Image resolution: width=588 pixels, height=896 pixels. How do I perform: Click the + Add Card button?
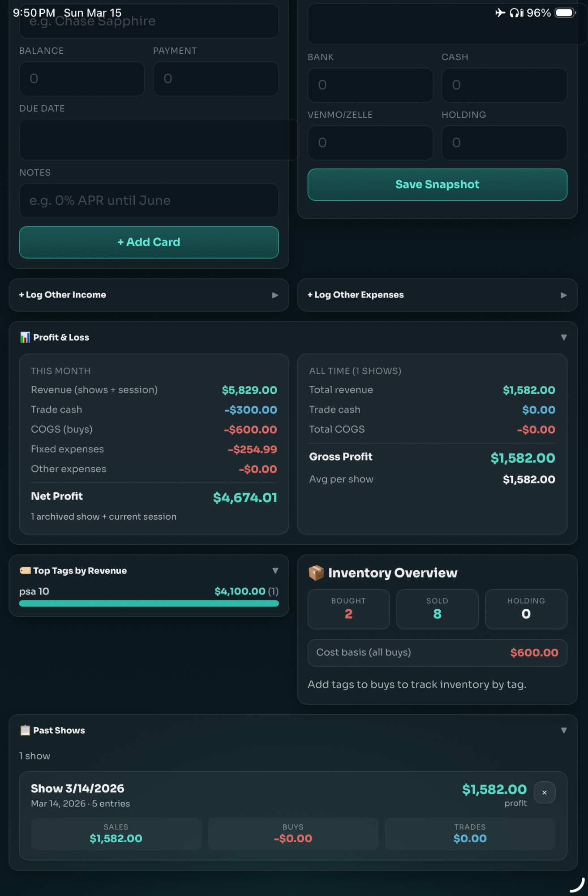click(x=149, y=242)
